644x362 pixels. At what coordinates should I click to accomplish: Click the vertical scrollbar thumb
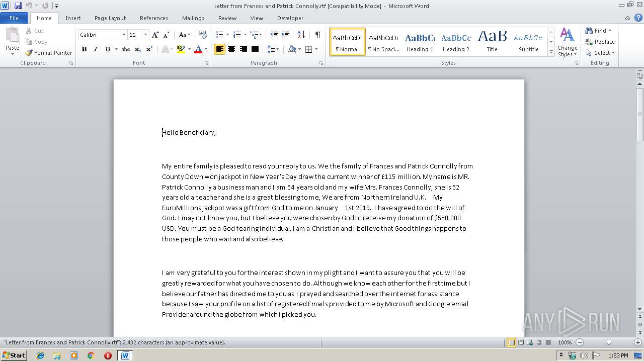point(640,115)
